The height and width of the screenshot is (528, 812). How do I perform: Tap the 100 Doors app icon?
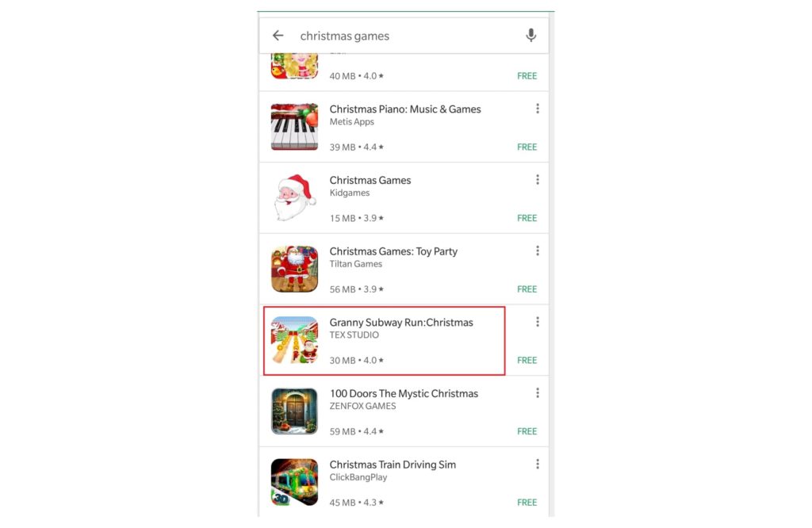tap(294, 411)
